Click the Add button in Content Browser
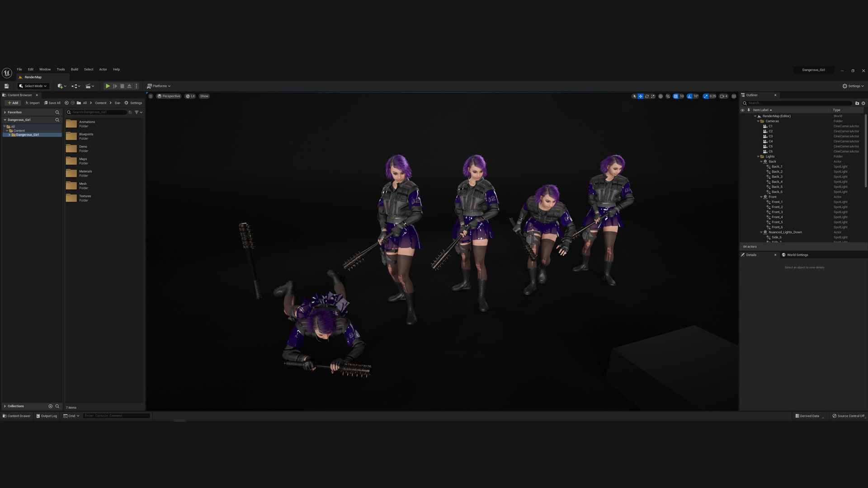 pos(13,103)
